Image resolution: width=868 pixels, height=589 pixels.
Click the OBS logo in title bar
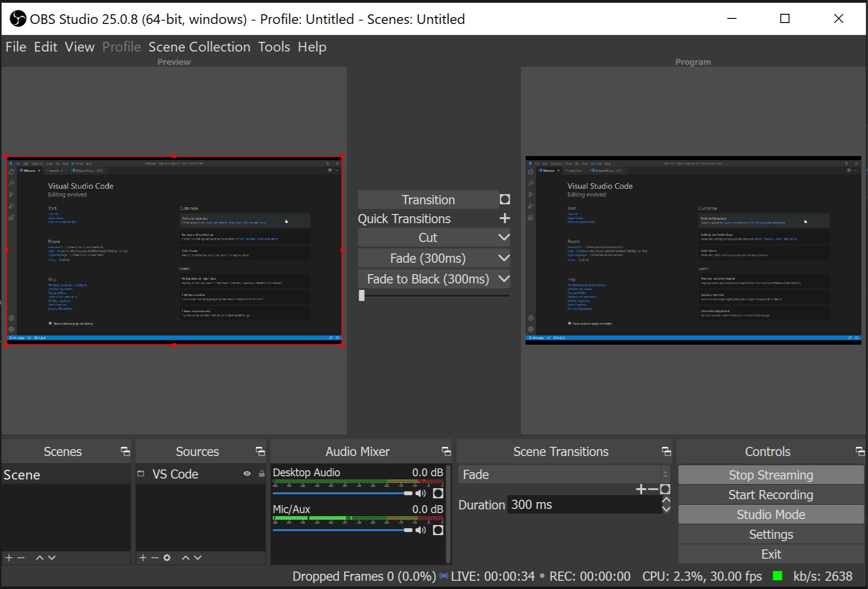18,19
